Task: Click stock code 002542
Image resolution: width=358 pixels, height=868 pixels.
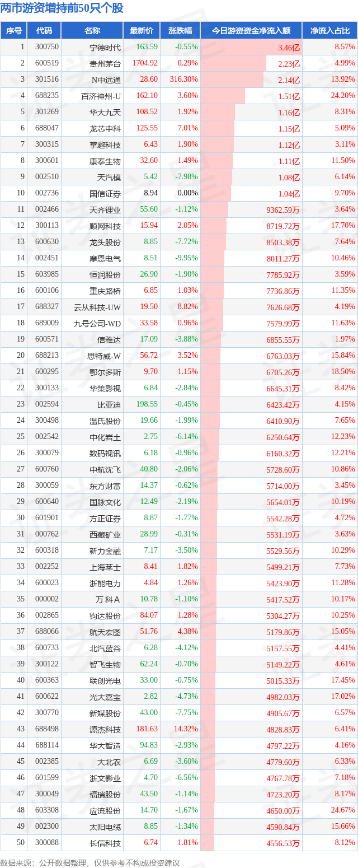Action: coord(47,437)
